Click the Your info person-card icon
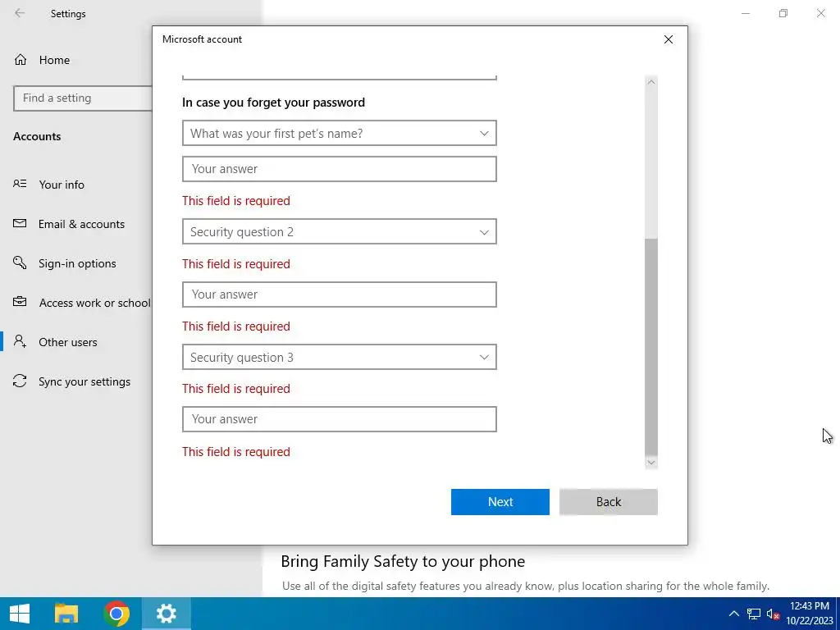The width and height of the screenshot is (840, 630). [x=20, y=184]
